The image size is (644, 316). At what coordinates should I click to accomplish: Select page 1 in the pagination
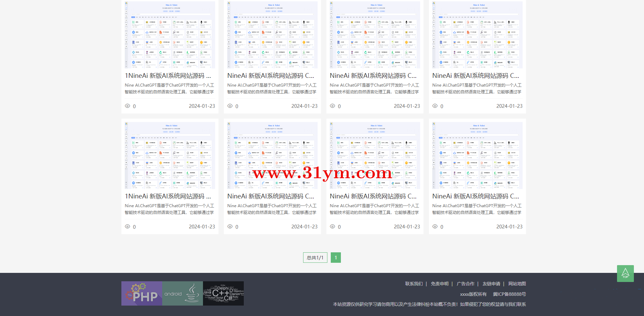[x=335, y=258]
